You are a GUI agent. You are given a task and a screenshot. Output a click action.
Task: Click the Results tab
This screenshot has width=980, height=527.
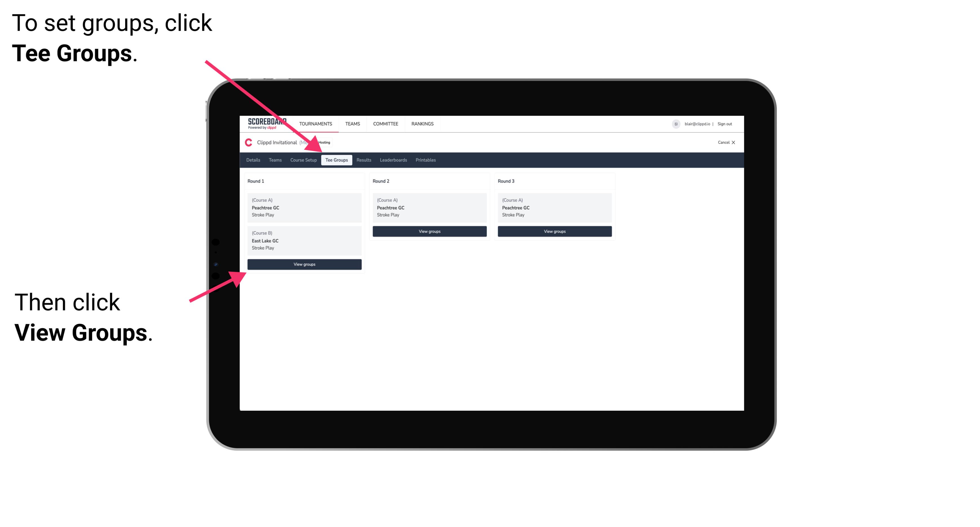coord(363,160)
